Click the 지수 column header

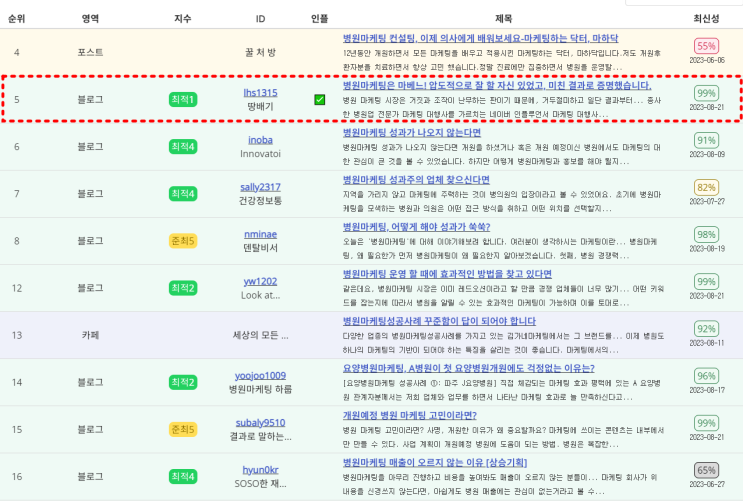[x=182, y=18]
